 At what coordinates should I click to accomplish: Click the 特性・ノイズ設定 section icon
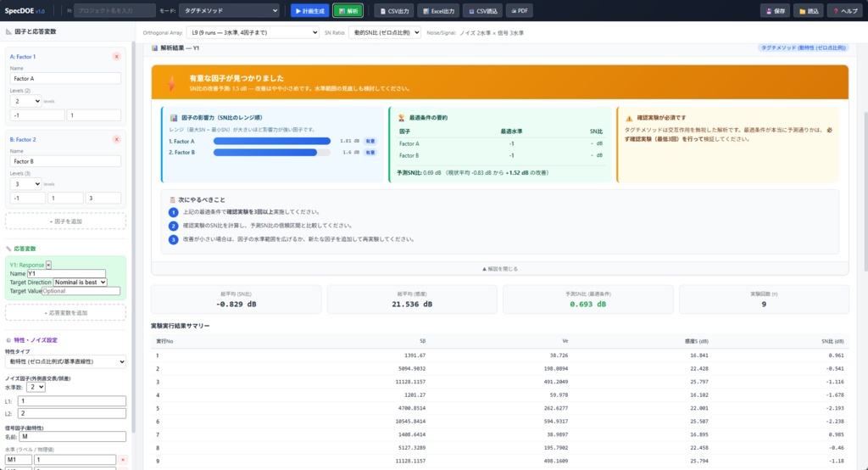coord(8,340)
